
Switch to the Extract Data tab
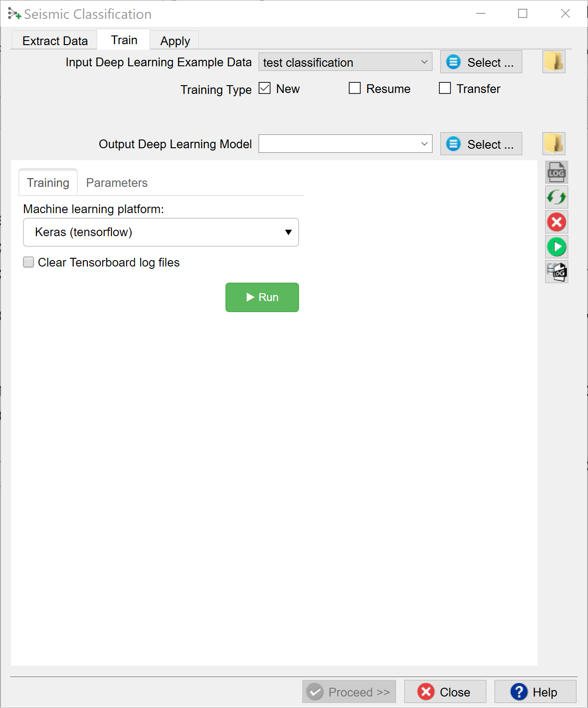[x=55, y=41]
